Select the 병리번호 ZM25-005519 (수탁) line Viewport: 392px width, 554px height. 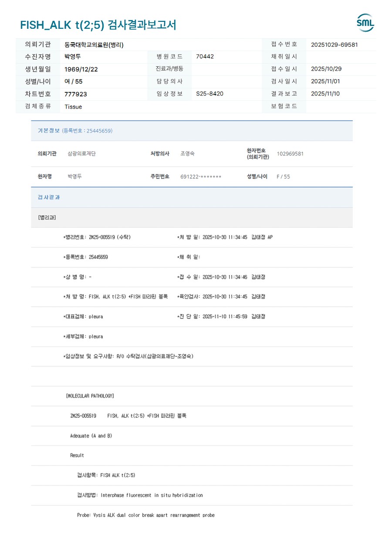click(x=97, y=237)
